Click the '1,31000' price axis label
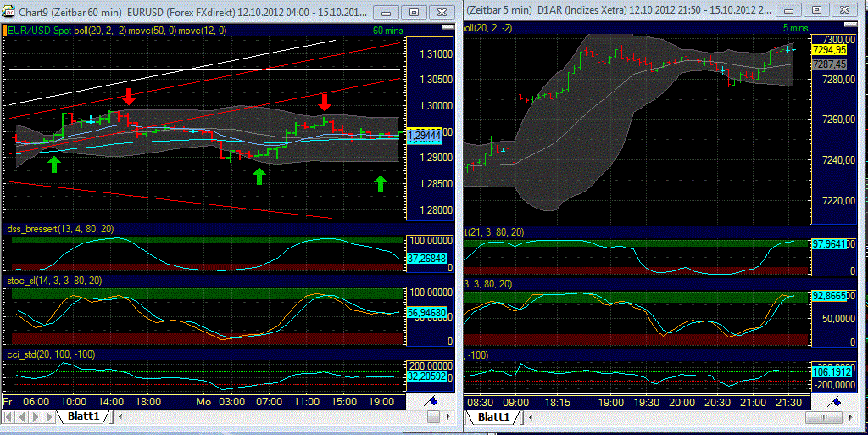Viewport: 868px width, 435px height. 437,53
